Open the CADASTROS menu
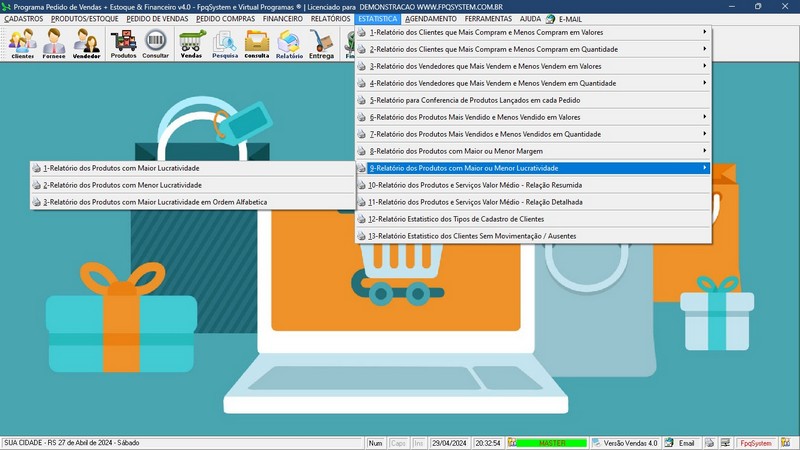800x450 pixels. pos(23,19)
